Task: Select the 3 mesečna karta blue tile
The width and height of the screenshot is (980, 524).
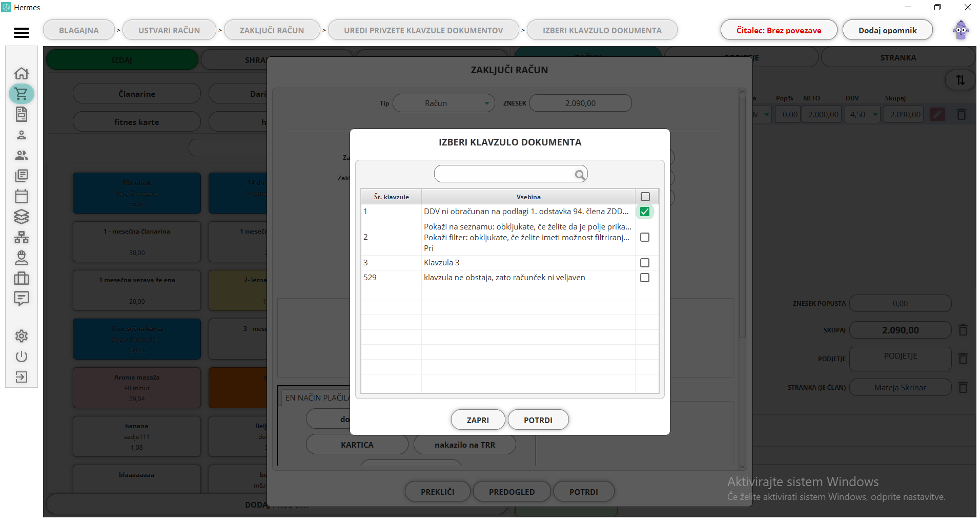Action: [x=137, y=339]
